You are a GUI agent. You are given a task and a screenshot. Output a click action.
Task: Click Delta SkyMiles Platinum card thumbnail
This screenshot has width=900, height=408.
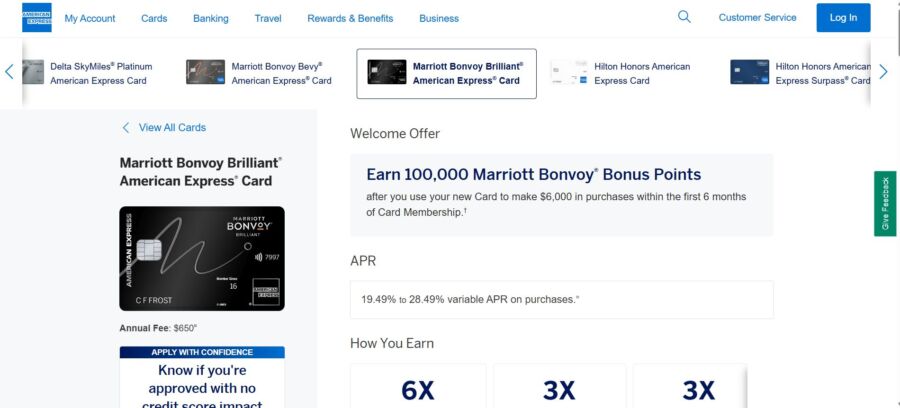pos(33,72)
